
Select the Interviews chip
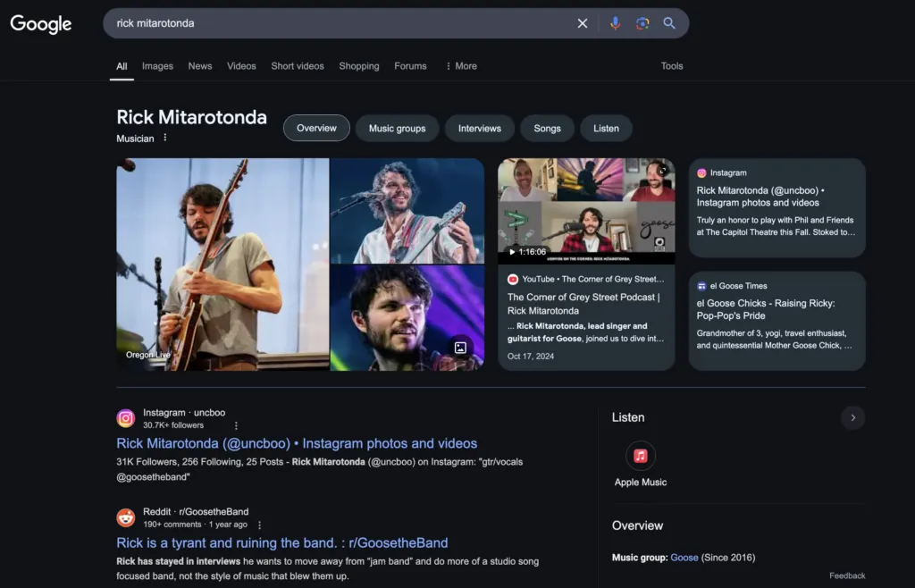pos(480,129)
